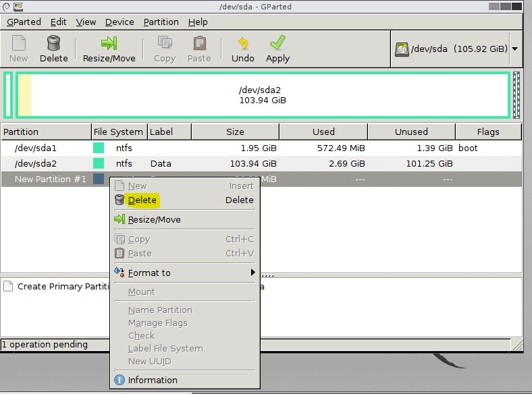Click the Label column header
This screenshot has width=532, height=394.
coord(169,132)
